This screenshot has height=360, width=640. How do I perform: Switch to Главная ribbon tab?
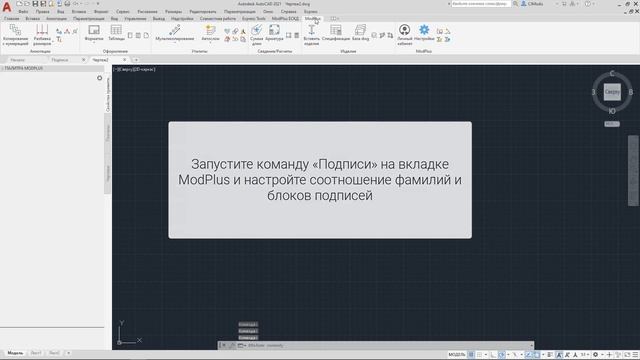point(11,18)
